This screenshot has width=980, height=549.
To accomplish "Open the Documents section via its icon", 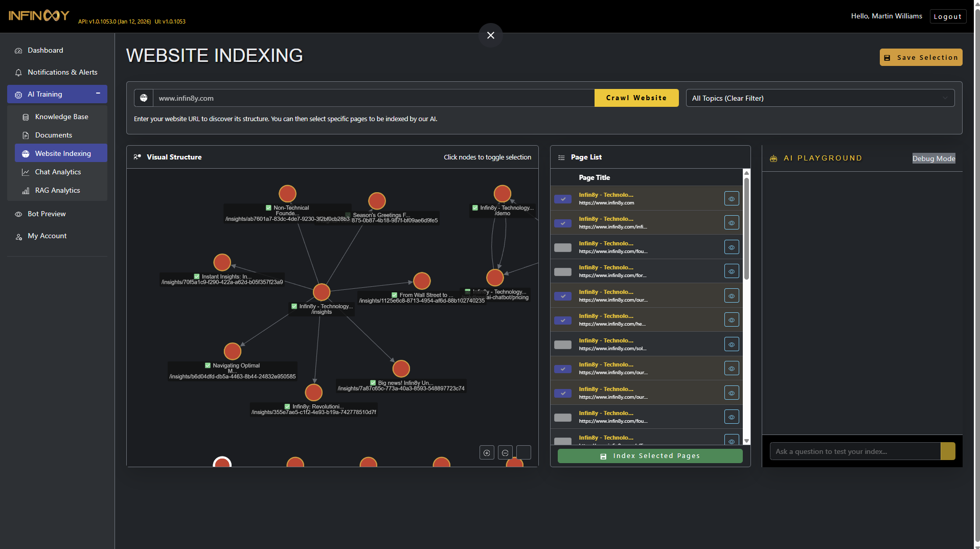I will (x=26, y=135).
